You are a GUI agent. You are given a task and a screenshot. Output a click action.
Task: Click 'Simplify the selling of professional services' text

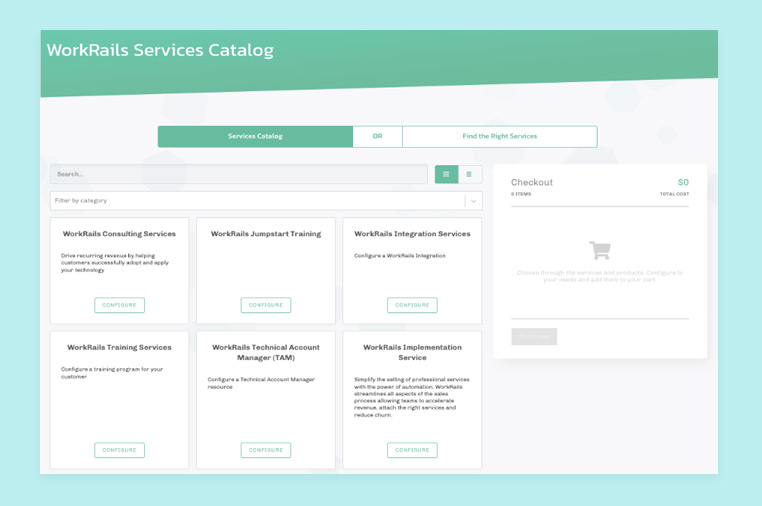point(412,397)
